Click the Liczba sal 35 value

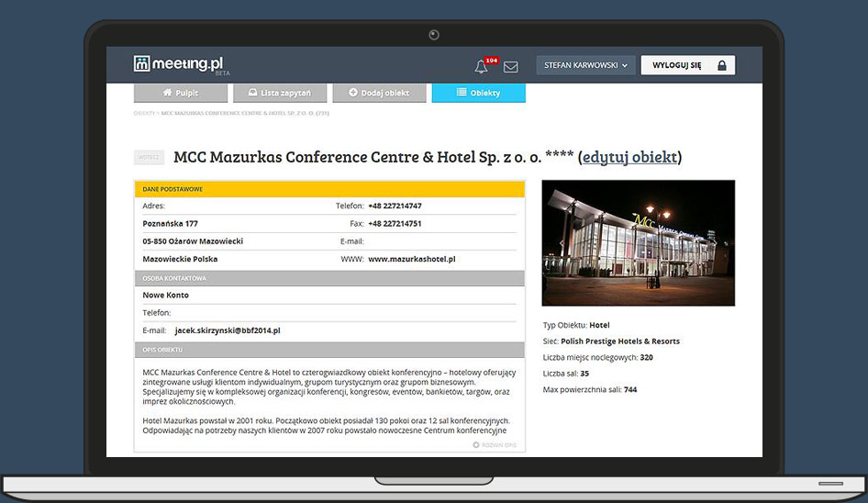tap(584, 374)
